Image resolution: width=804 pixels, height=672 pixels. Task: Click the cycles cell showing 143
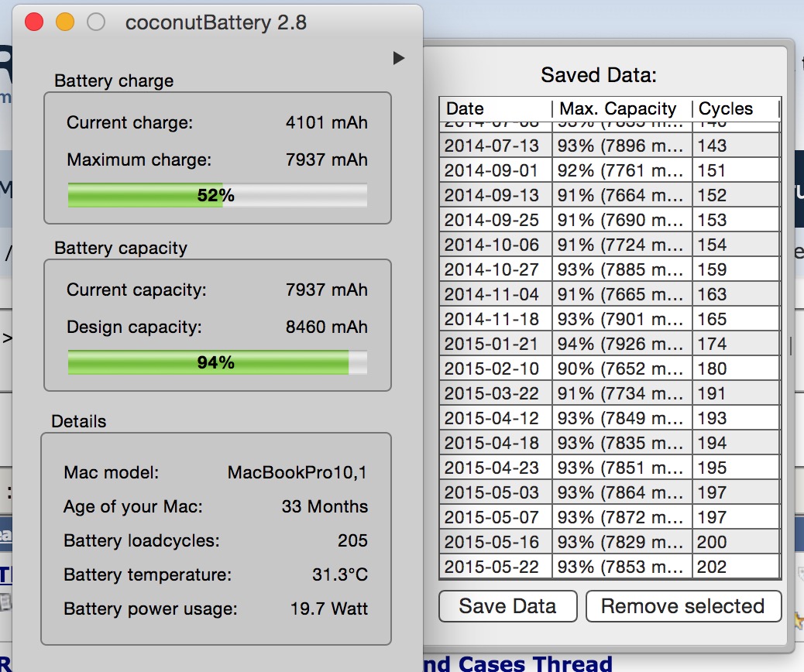736,146
